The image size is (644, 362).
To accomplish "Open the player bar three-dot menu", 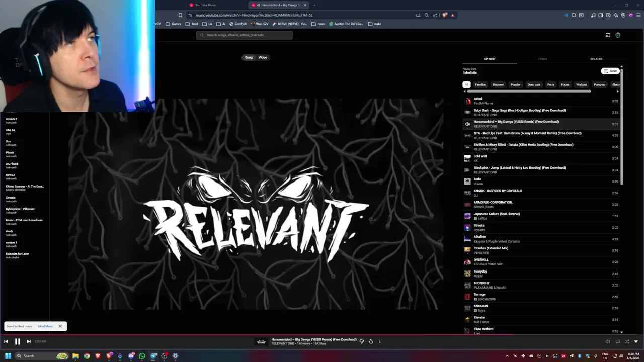I will 380,341.
